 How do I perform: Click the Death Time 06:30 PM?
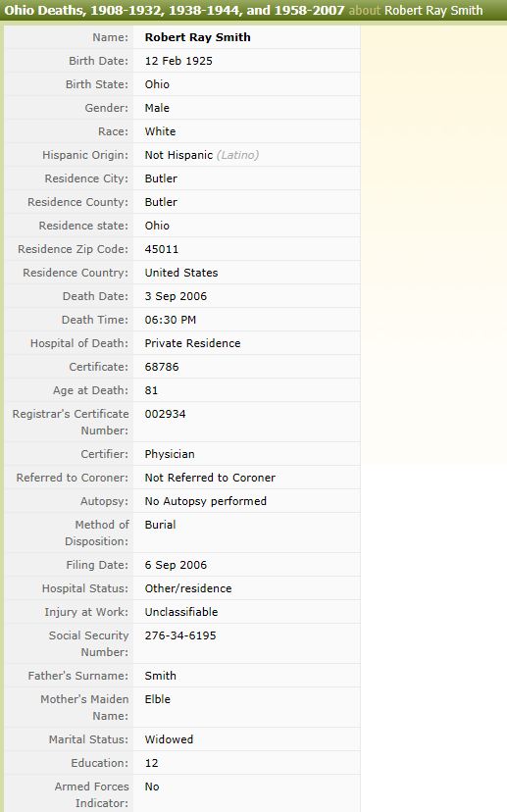(x=171, y=320)
